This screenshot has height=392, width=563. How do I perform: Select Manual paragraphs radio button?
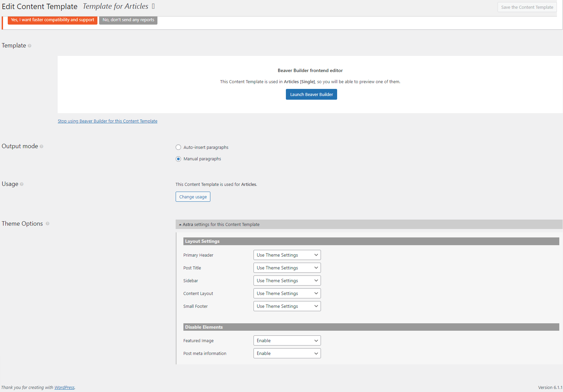coord(178,159)
